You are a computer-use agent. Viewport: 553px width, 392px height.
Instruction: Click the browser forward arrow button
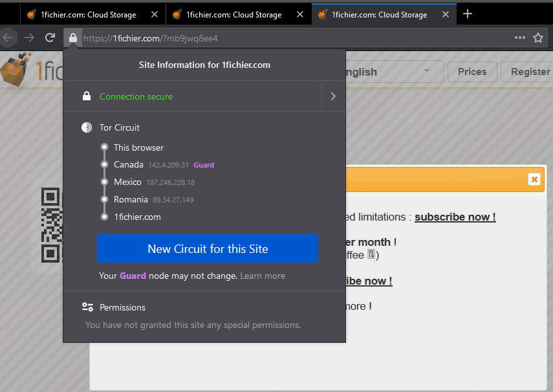click(29, 38)
